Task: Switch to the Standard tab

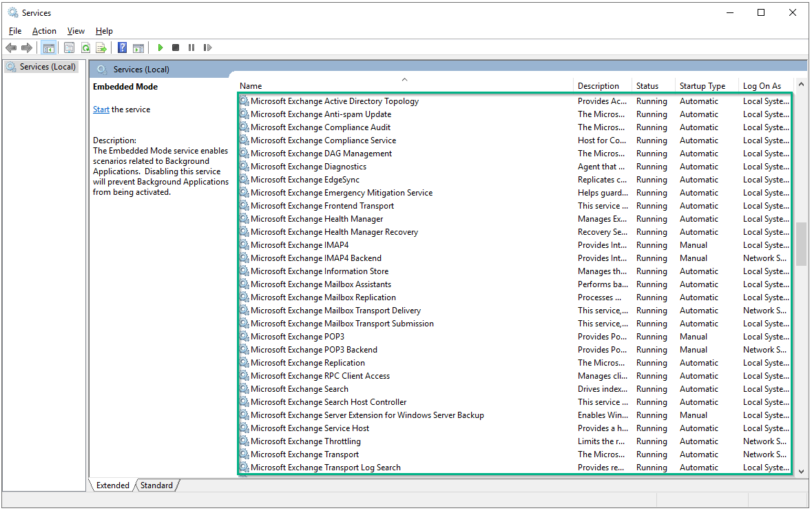Action: [156, 485]
